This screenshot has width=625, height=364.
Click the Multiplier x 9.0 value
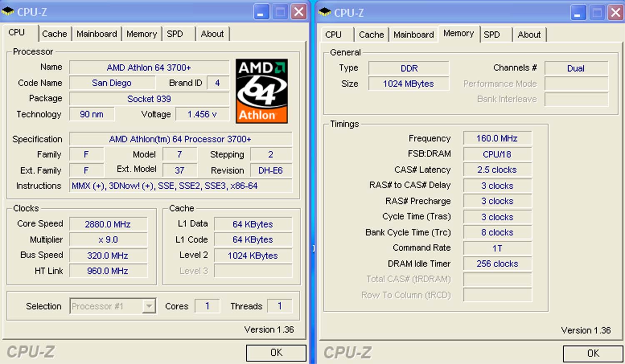point(108,240)
